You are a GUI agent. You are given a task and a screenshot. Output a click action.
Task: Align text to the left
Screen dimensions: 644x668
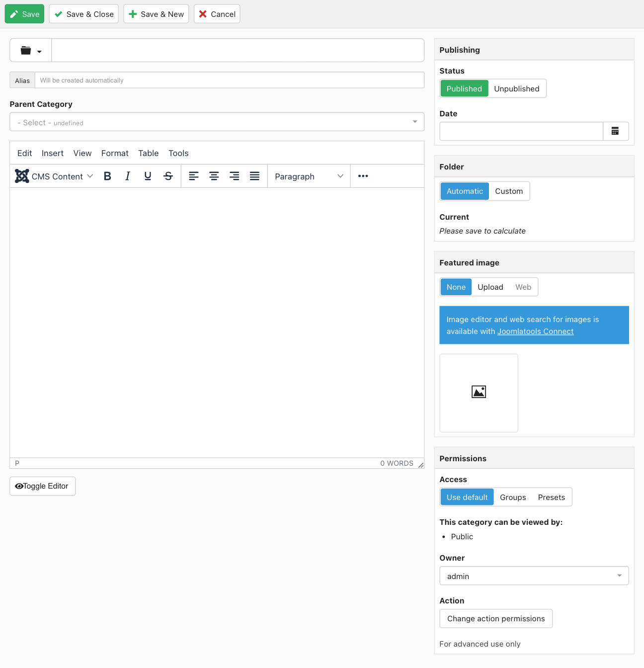click(x=194, y=176)
